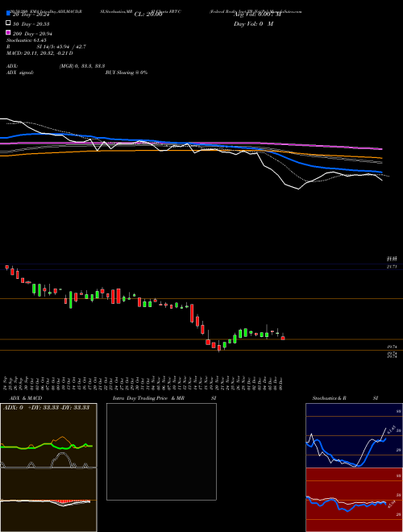Click the blue Stochastics line chart panel
The image size is (403, 532).
(354, 435)
